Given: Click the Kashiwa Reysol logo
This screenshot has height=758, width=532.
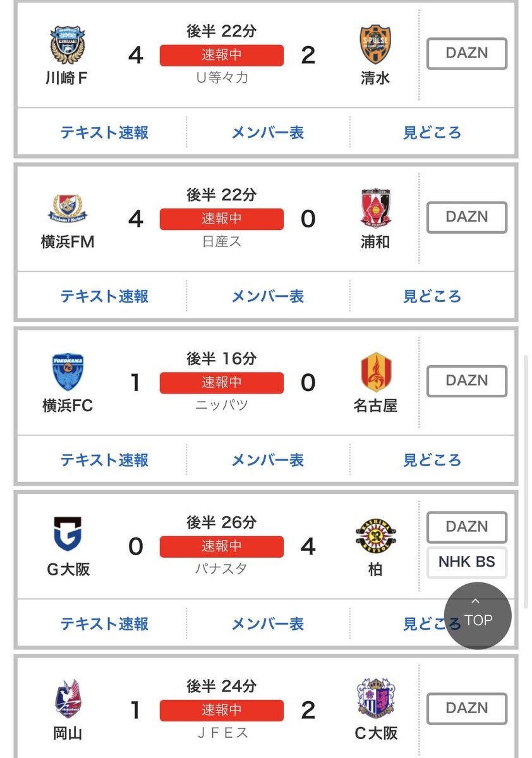Looking at the screenshot, I should coord(375,536).
